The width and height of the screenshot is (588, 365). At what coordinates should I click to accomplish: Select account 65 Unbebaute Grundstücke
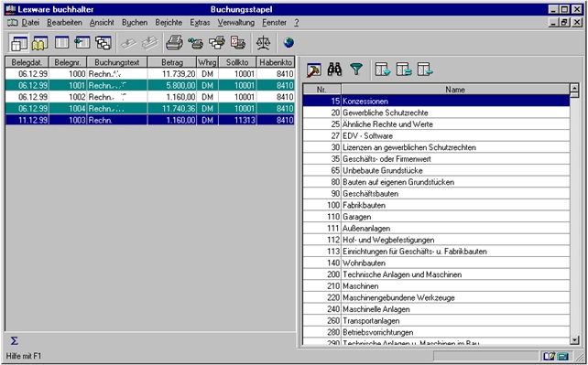436,171
